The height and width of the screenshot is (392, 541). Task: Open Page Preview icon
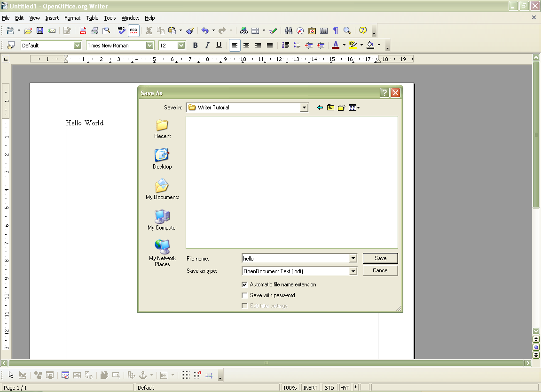[x=106, y=31]
